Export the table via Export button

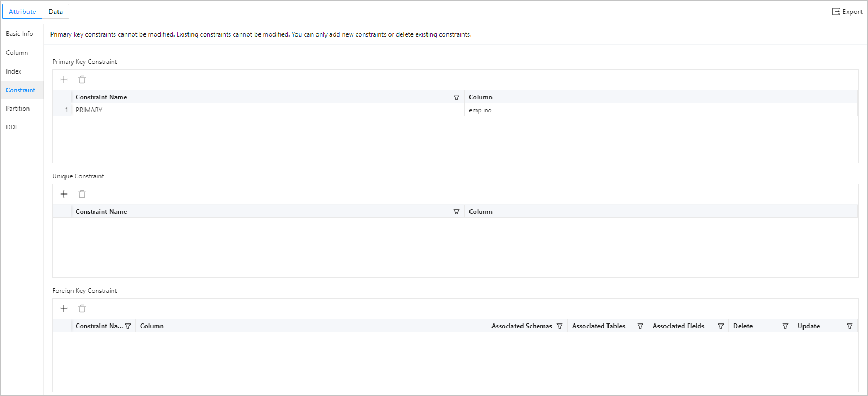click(847, 11)
